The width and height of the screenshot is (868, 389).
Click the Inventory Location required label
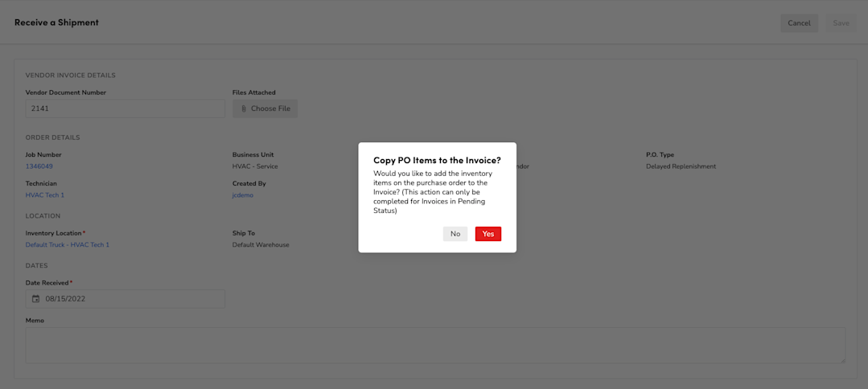point(56,233)
